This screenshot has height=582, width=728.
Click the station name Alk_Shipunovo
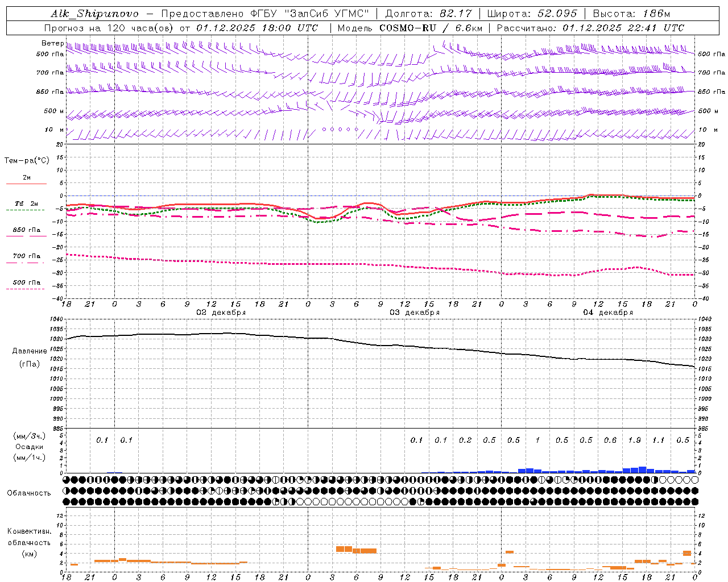pos(94,14)
